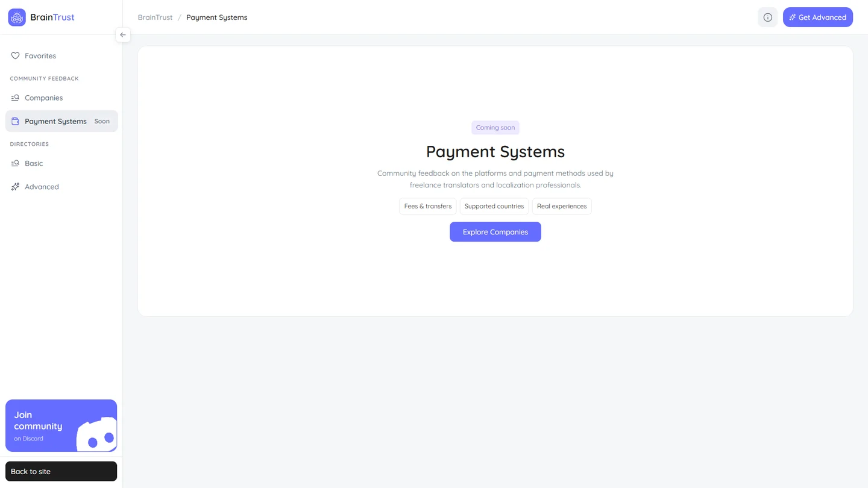Click the BrainTrust brain logo icon

point(17,17)
